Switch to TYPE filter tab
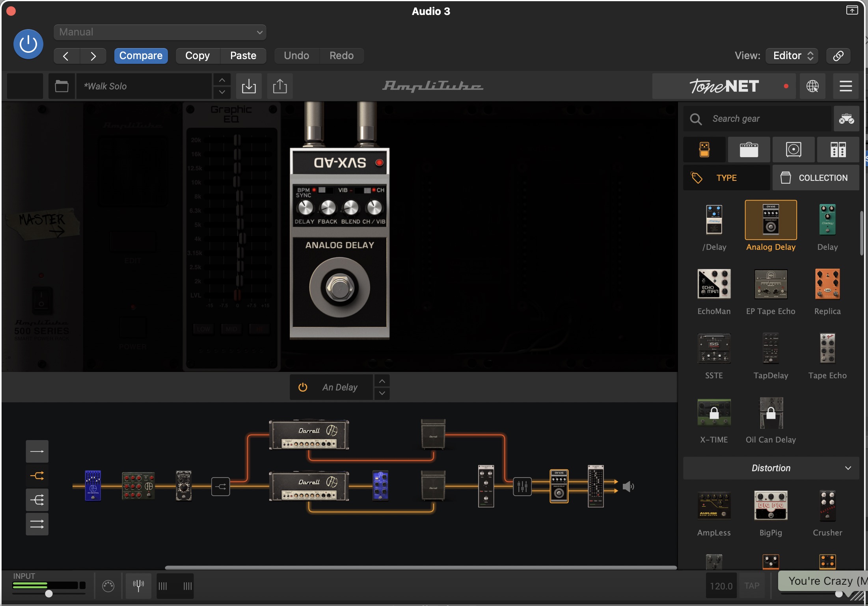Screen dimensions: 868x606 tap(726, 178)
